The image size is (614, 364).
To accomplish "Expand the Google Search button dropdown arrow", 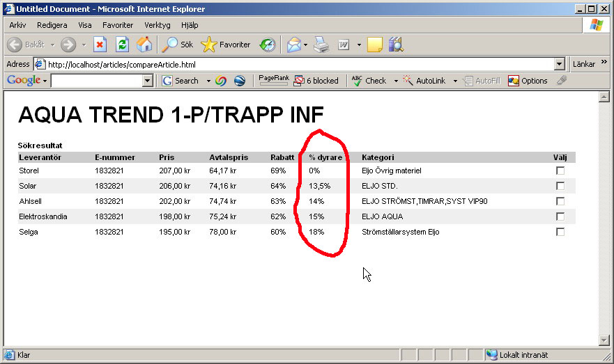I will click(x=208, y=81).
